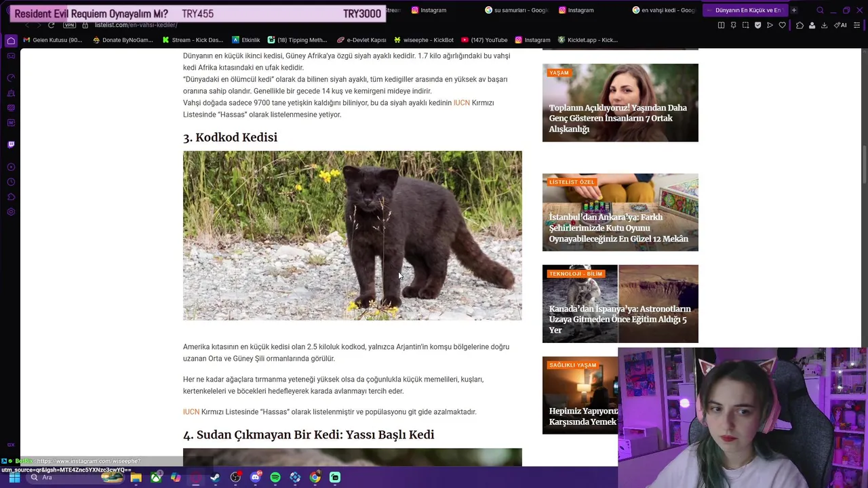Open the Donate ByNoGame bookmark
Image resolution: width=868 pixels, height=488 pixels.
[123, 40]
